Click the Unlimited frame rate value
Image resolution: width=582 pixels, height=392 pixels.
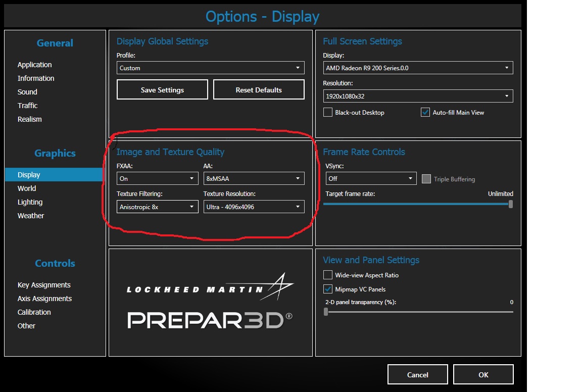[500, 194]
